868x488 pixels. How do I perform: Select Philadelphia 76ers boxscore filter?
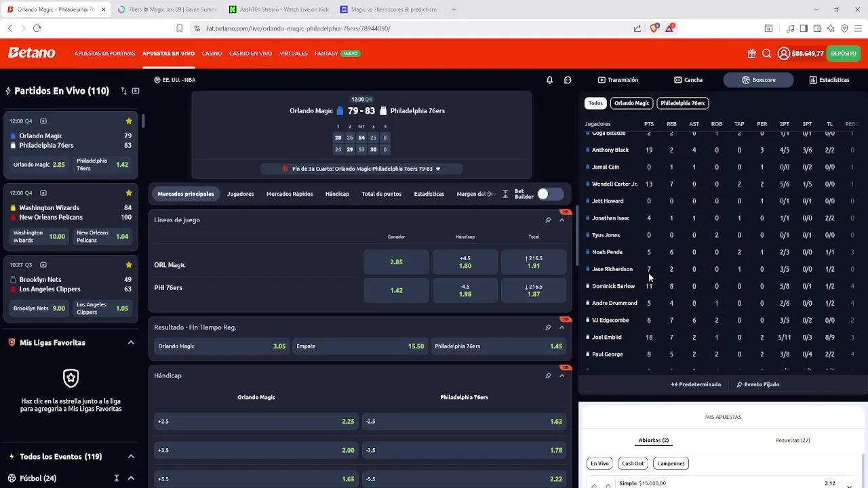(x=683, y=103)
